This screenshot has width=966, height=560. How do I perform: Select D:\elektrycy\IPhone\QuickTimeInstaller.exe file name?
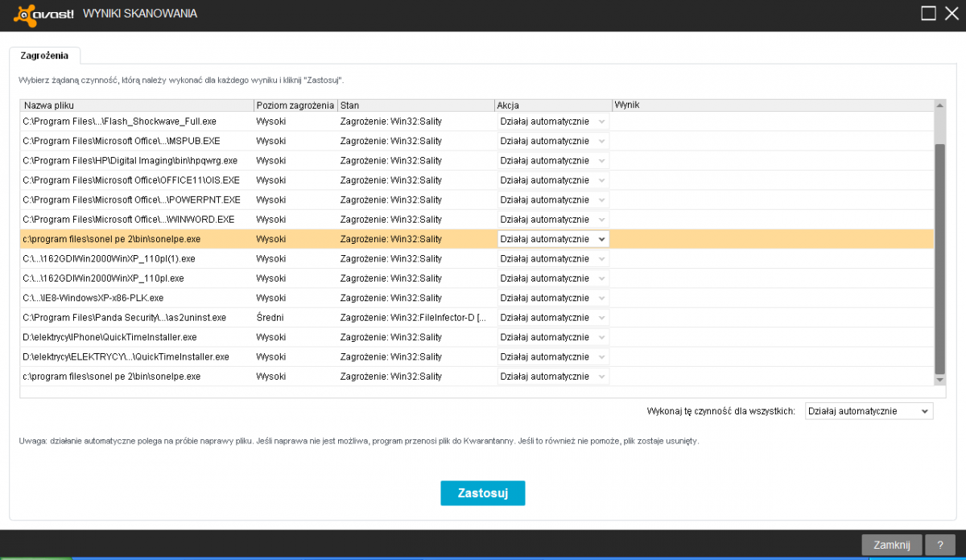(x=109, y=337)
